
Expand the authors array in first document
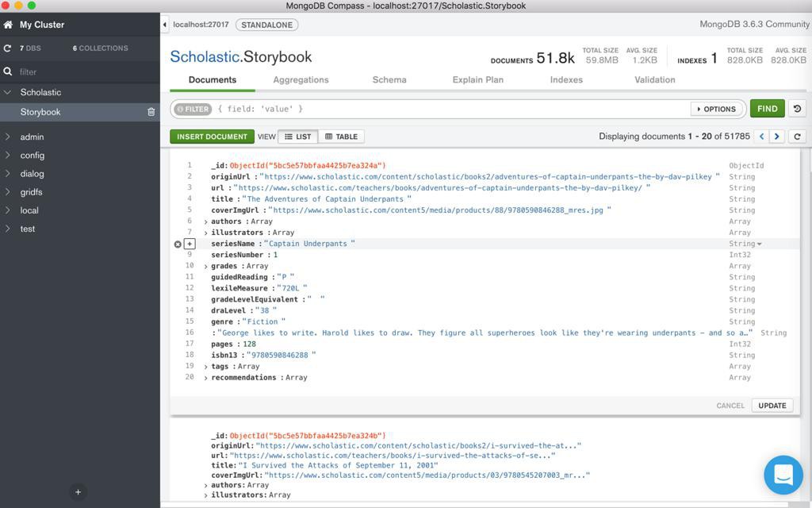[x=205, y=222]
